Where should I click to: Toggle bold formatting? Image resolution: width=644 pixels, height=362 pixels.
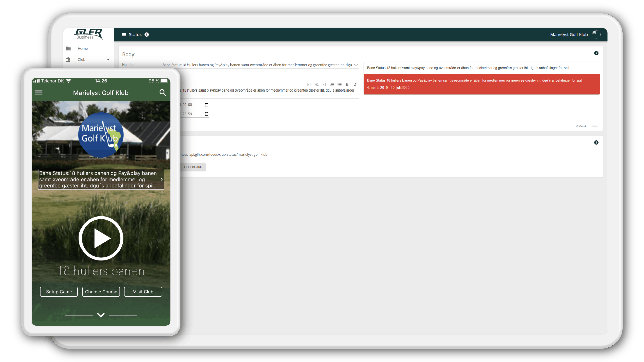(347, 85)
